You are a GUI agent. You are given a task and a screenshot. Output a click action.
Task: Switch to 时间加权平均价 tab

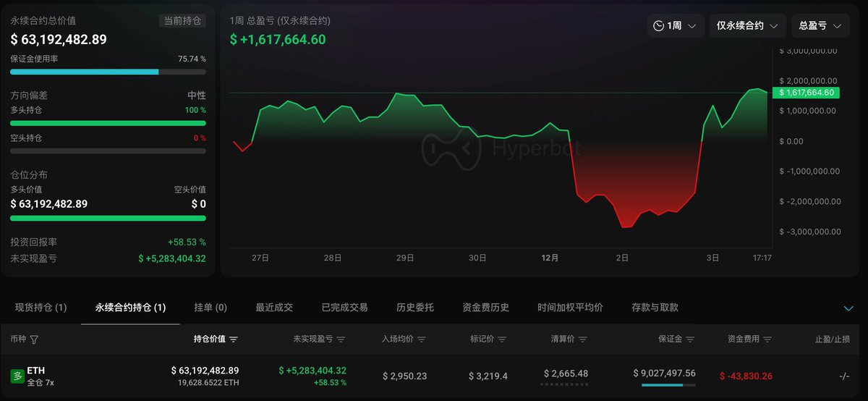(x=570, y=308)
